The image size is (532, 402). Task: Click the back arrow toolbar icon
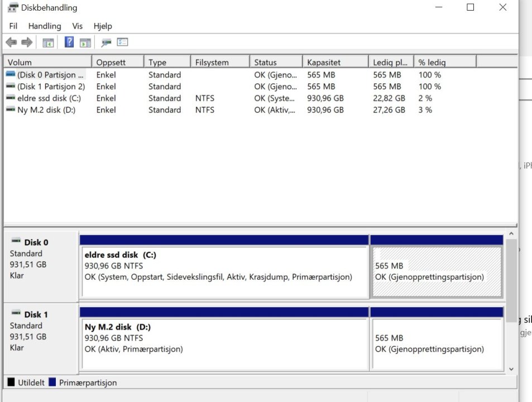pyautogui.click(x=11, y=42)
